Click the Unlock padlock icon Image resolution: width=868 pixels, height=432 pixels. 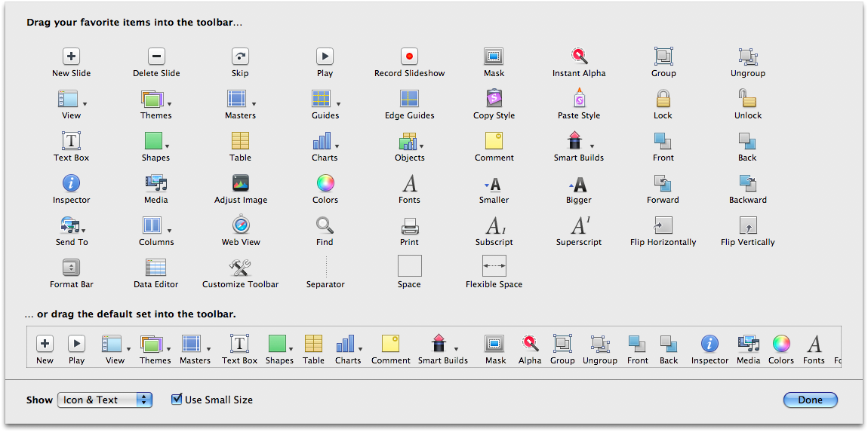[747, 99]
